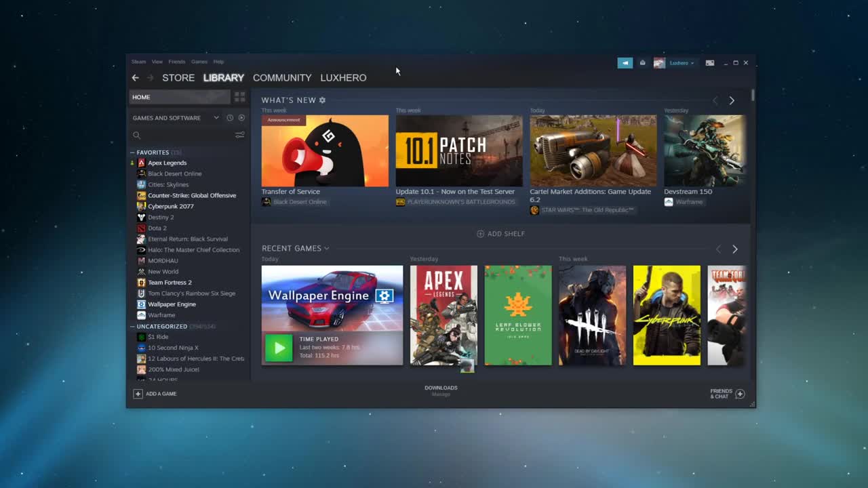Open the Devstream 150 thumbnail
The height and width of the screenshot is (488, 868).
coord(705,150)
